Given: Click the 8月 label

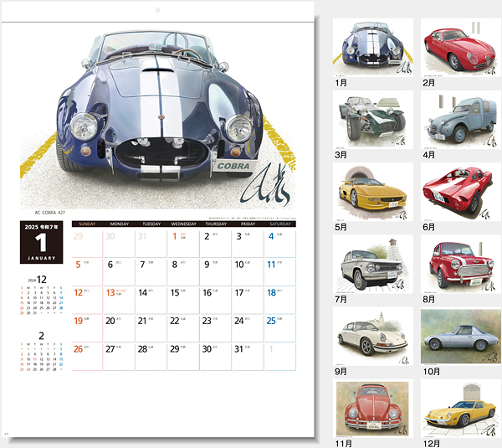Looking at the screenshot, I should 428,299.
